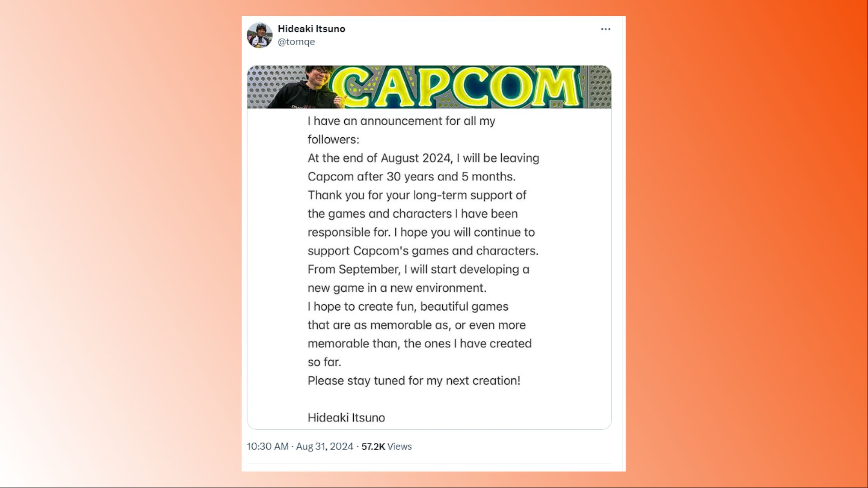
Task: Open the 57.2K Views count
Action: tap(386, 446)
